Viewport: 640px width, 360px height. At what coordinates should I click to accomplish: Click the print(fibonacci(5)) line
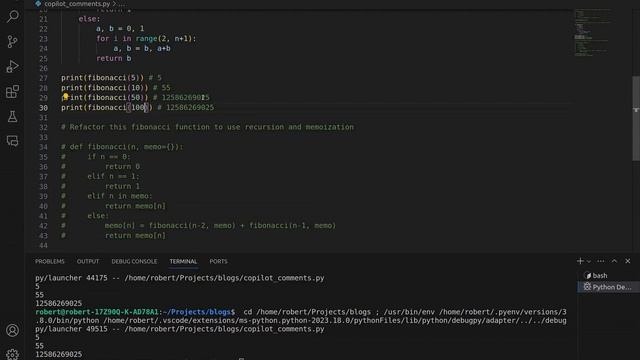pyautogui.click(x=111, y=78)
